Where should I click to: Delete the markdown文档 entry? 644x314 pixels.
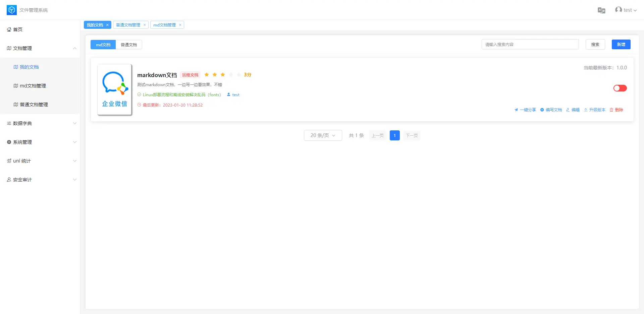[616, 110]
